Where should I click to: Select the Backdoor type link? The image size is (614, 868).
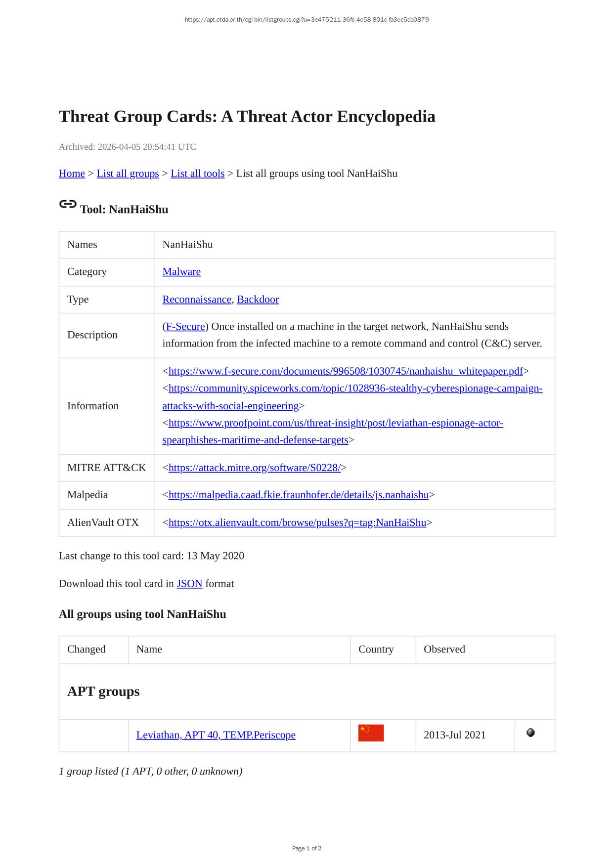[x=258, y=299]
